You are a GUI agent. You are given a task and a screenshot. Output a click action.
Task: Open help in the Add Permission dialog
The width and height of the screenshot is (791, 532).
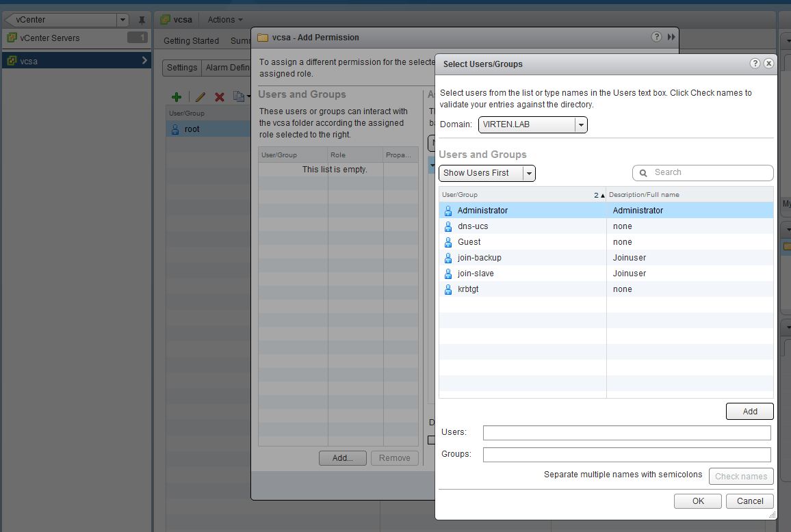click(x=656, y=37)
